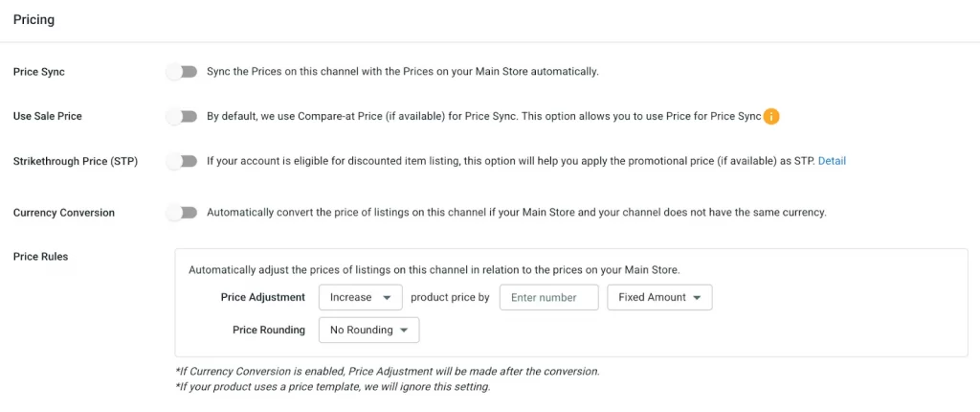Click the Price Rules label
The height and width of the screenshot is (412, 980).
(40, 256)
